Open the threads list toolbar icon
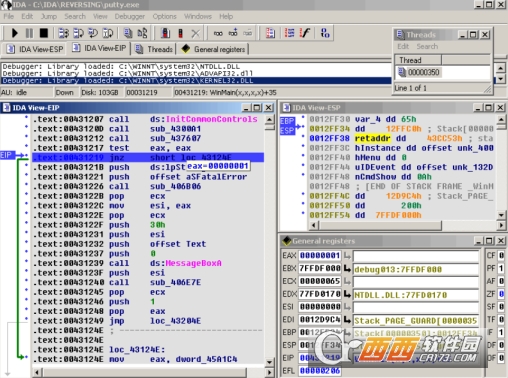This screenshot has width=508, height=378. 127,33
